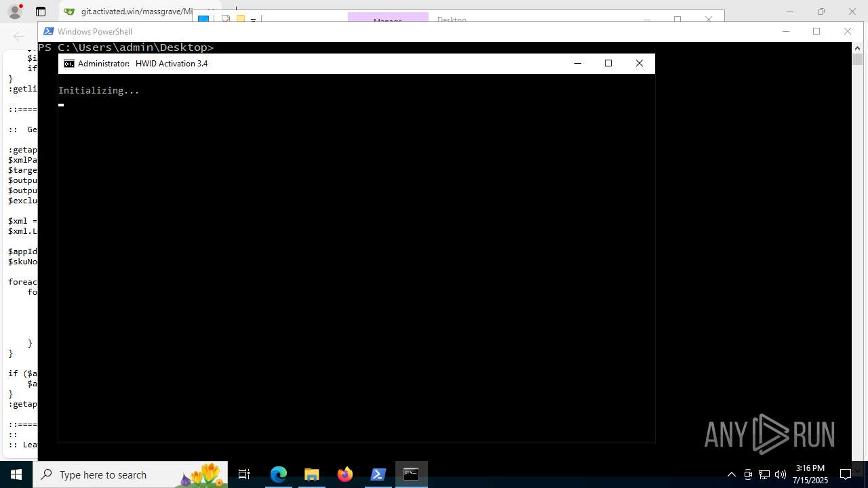Open Task View from the taskbar

[244, 474]
